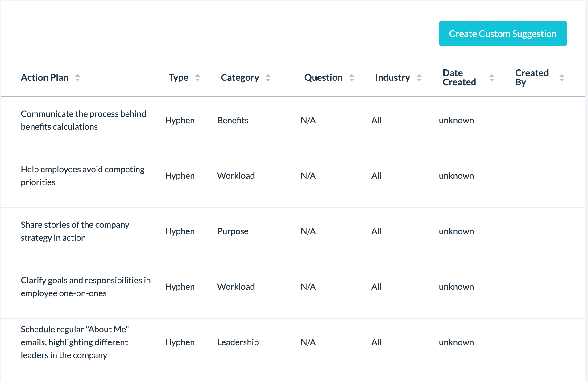Click unknown date in benefits calculations row
This screenshot has height=381, width=588.
(456, 120)
